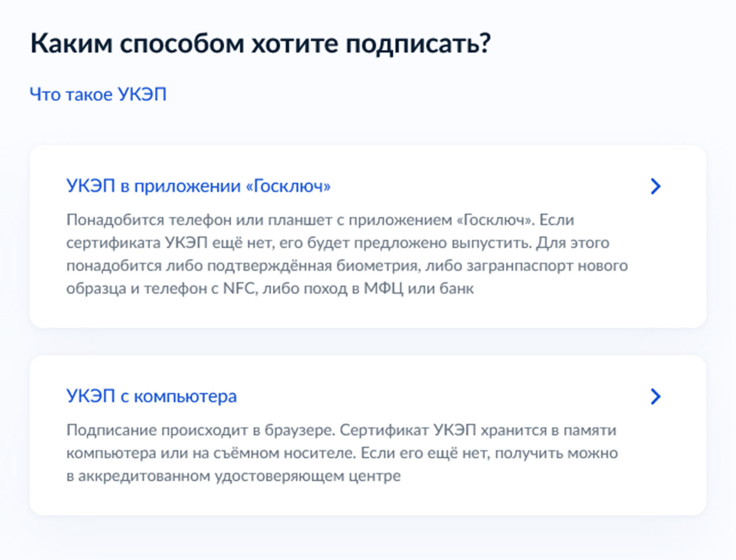
Task: Click the chevron arrow next to «Госключ» option
Action: 657,186
